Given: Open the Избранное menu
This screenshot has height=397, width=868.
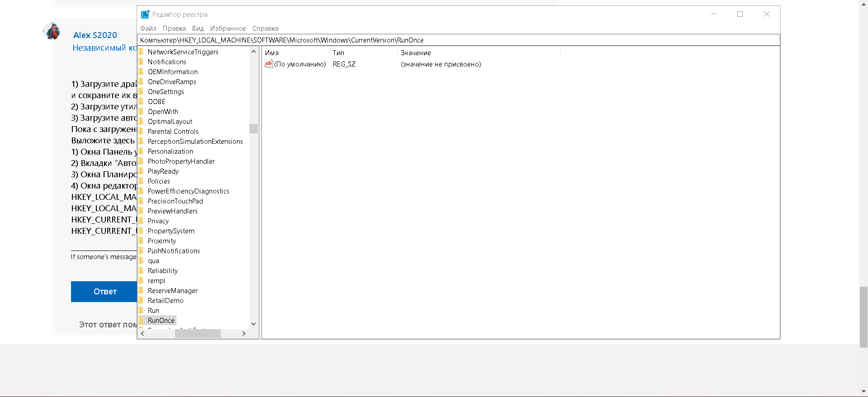Looking at the screenshot, I should coord(228,28).
